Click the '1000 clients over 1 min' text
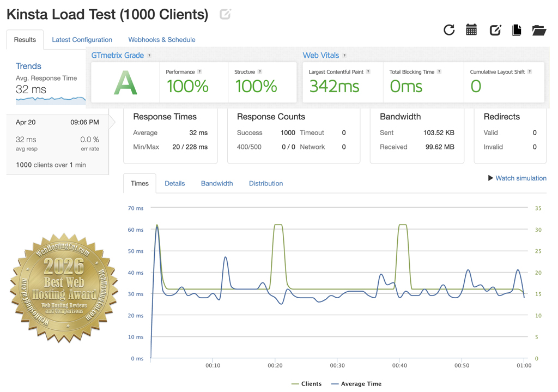The height and width of the screenshot is (392, 558). click(x=51, y=165)
